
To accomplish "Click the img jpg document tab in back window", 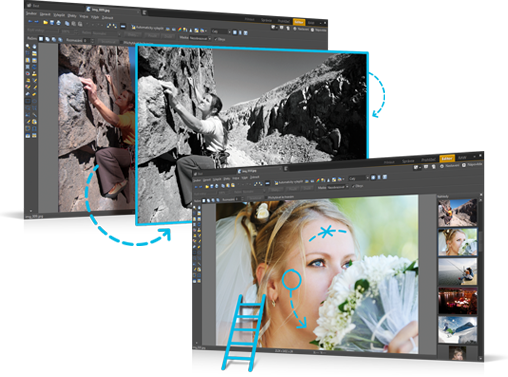I will coord(113,10).
